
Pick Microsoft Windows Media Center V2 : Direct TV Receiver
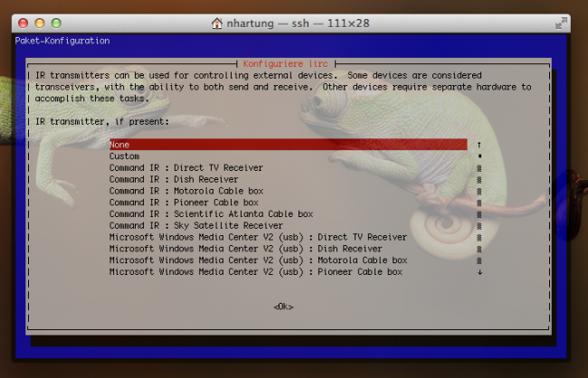258,237
